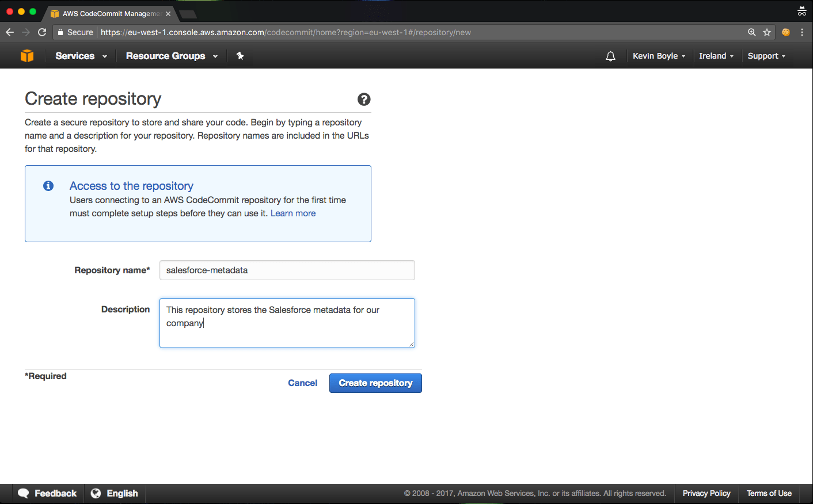Reload the page with the refresh icon

pyautogui.click(x=42, y=32)
